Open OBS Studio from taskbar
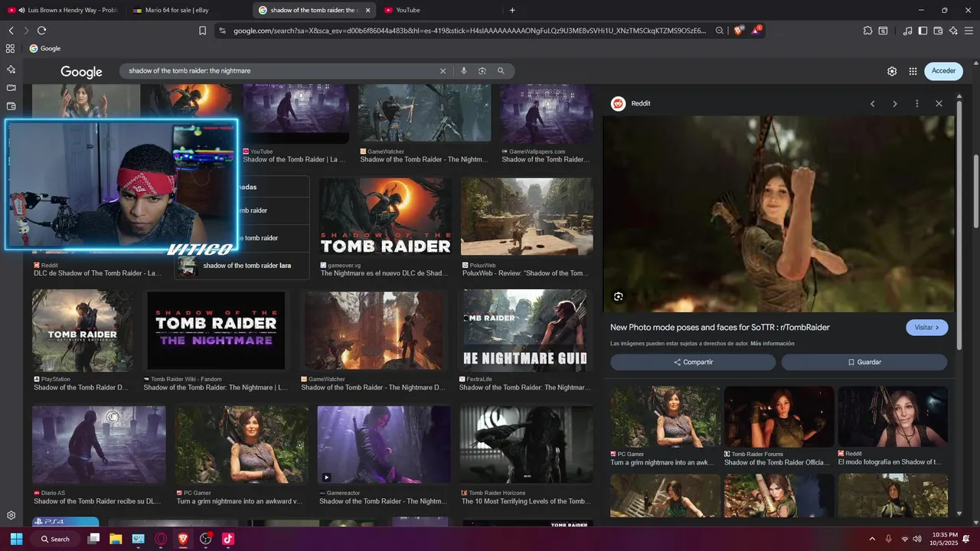This screenshot has width=980, height=551. click(x=205, y=539)
